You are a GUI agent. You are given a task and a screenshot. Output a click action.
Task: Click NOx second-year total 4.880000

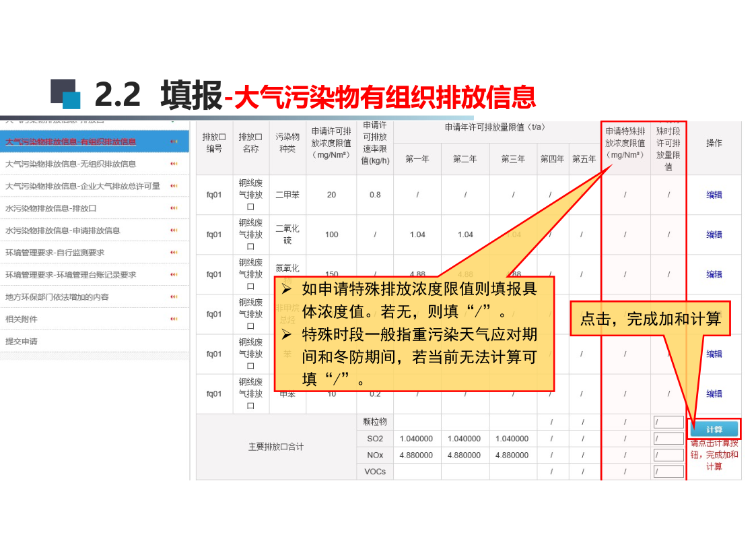tap(464, 455)
